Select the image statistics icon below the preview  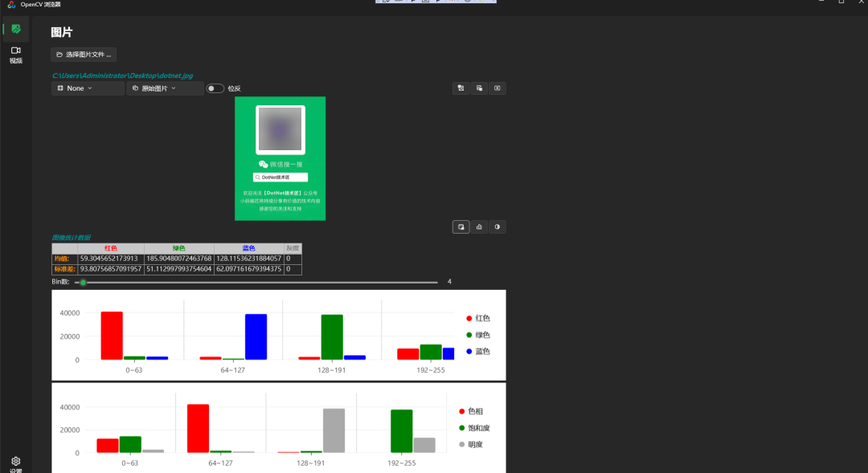click(461, 226)
